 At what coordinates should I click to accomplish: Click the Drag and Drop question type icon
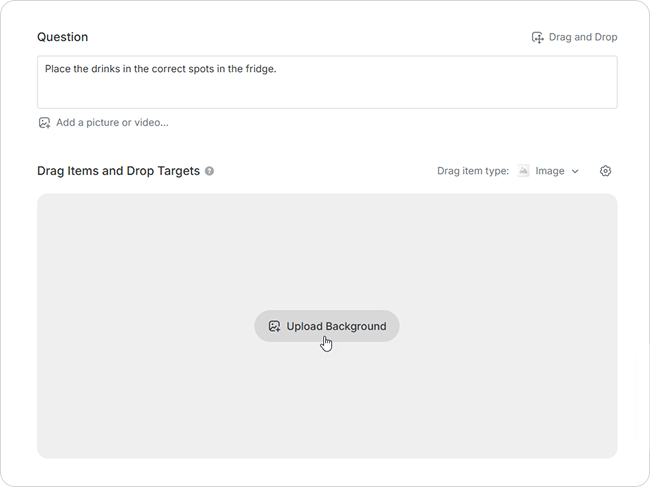coord(537,37)
